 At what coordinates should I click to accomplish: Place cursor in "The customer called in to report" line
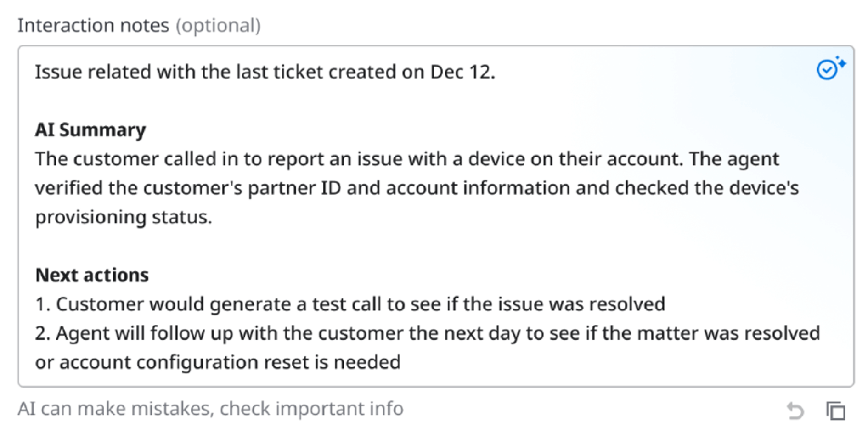pyautogui.click(x=407, y=159)
